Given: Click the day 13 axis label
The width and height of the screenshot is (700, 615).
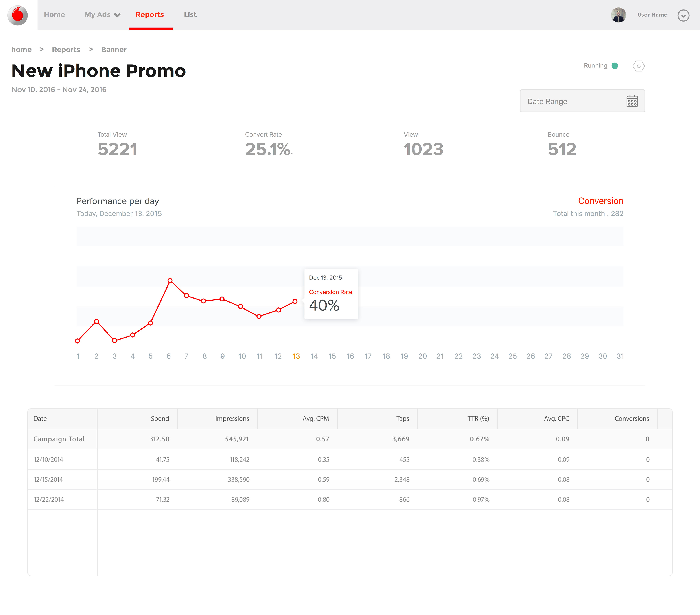Looking at the screenshot, I should click(296, 356).
